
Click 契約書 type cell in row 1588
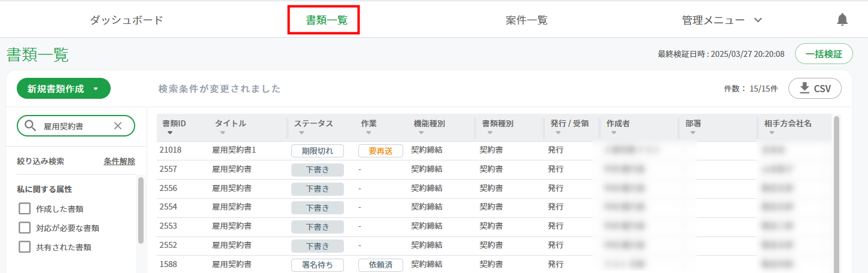[491, 264]
